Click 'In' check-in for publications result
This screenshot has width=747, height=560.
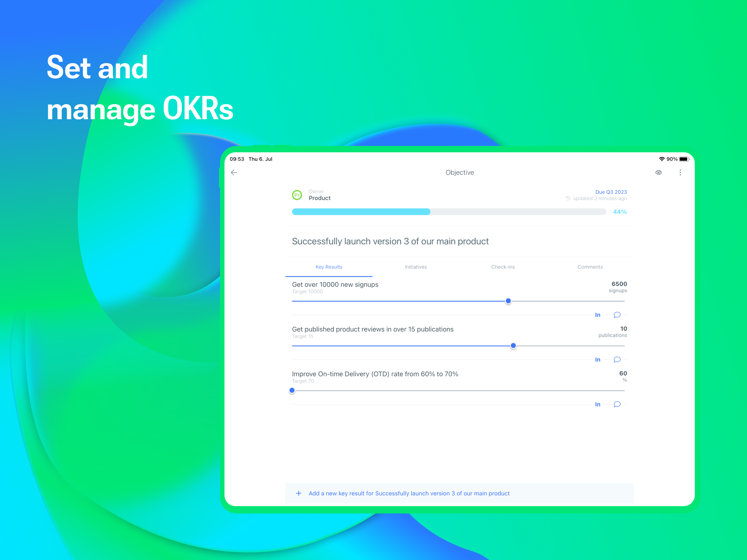[x=597, y=359]
